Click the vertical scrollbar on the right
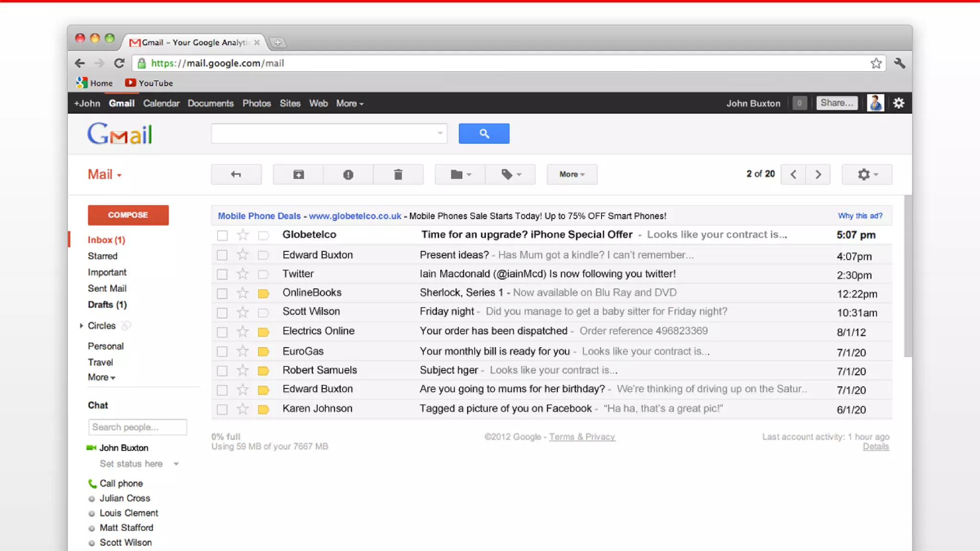 pos(907,276)
